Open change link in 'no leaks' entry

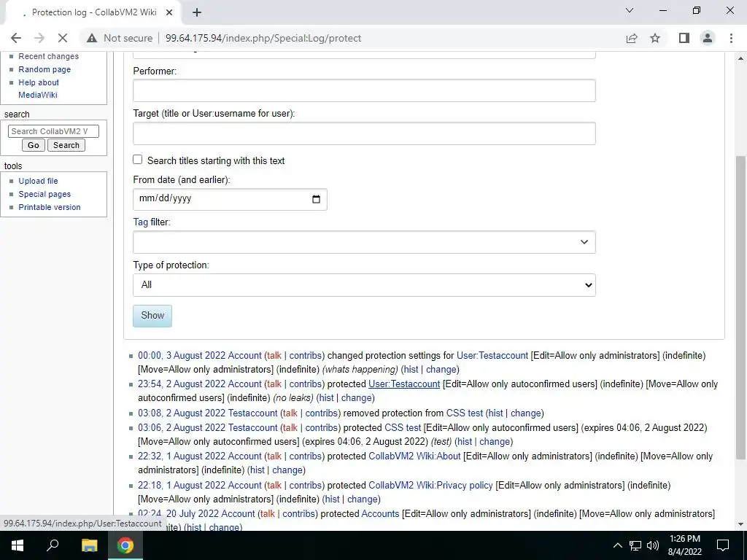coord(356,397)
